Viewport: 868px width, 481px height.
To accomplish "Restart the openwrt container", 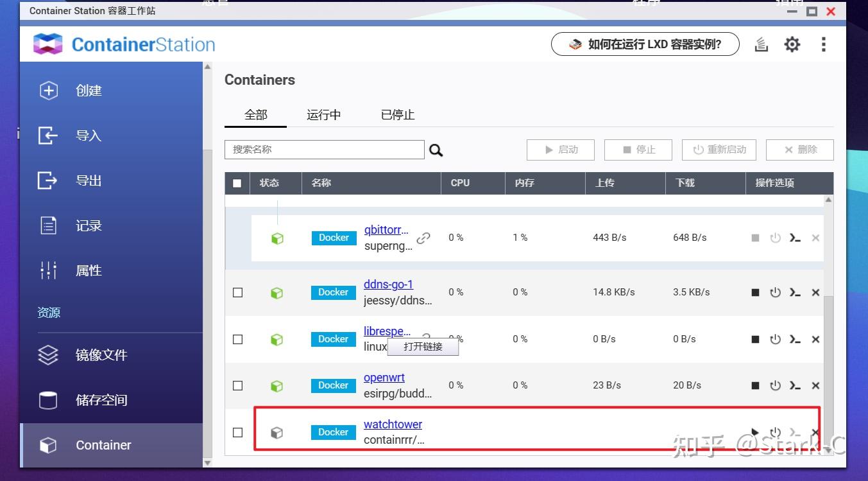I will click(775, 385).
